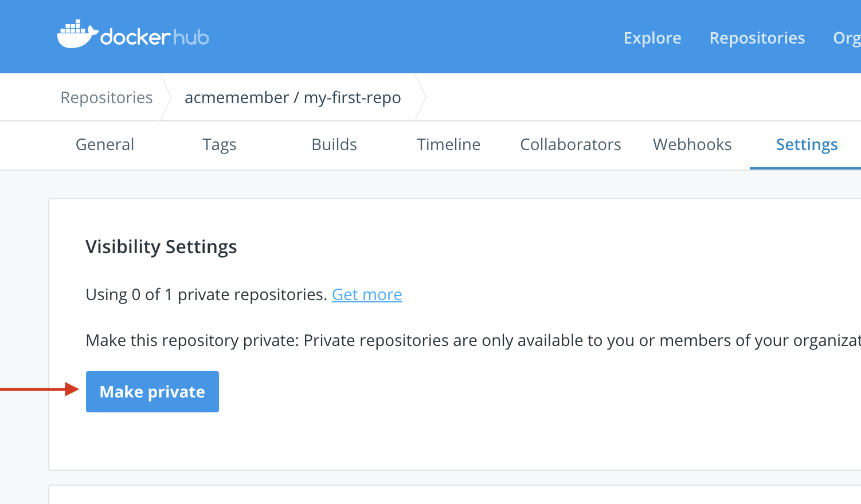
Task: Click the Get more link
Action: [367, 294]
